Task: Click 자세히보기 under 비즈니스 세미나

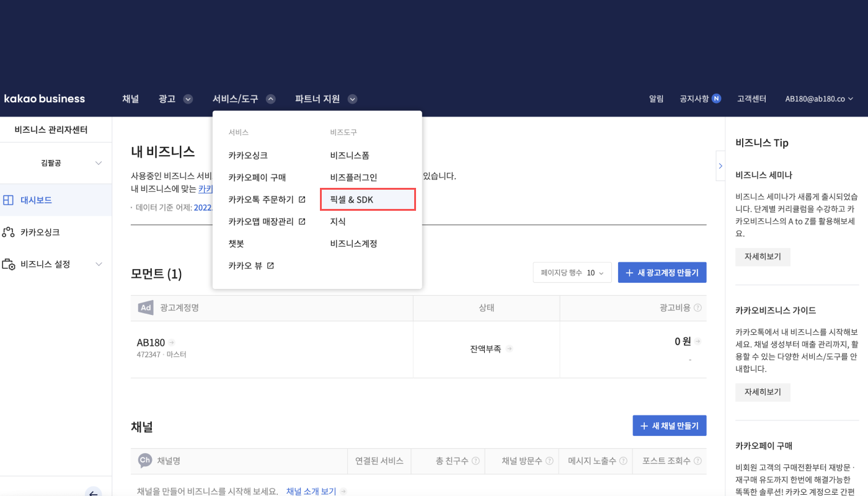Action: pyautogui.click(x=763, y=257)
